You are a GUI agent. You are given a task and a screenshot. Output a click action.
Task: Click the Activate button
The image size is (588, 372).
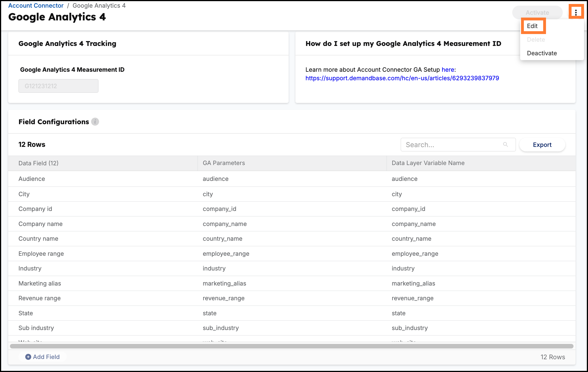pos(537,12)
